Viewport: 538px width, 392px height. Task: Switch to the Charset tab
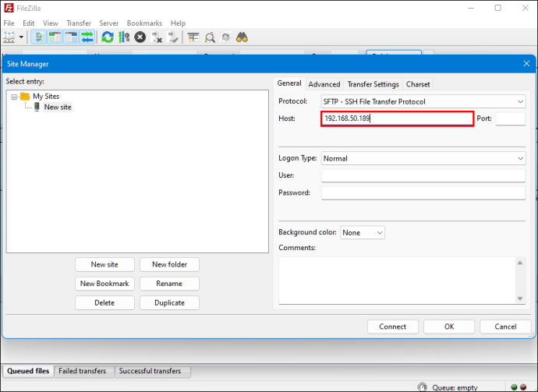(x=418, y=84)
